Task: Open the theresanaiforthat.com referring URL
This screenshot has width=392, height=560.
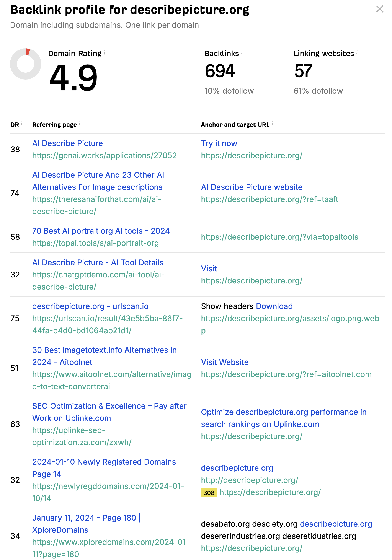Action: point(97,205)
